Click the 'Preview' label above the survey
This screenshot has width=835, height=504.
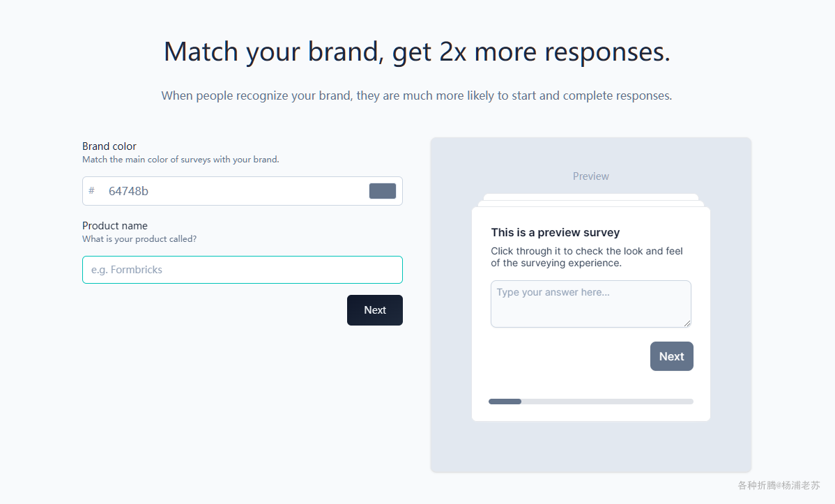tap(590, 176)
